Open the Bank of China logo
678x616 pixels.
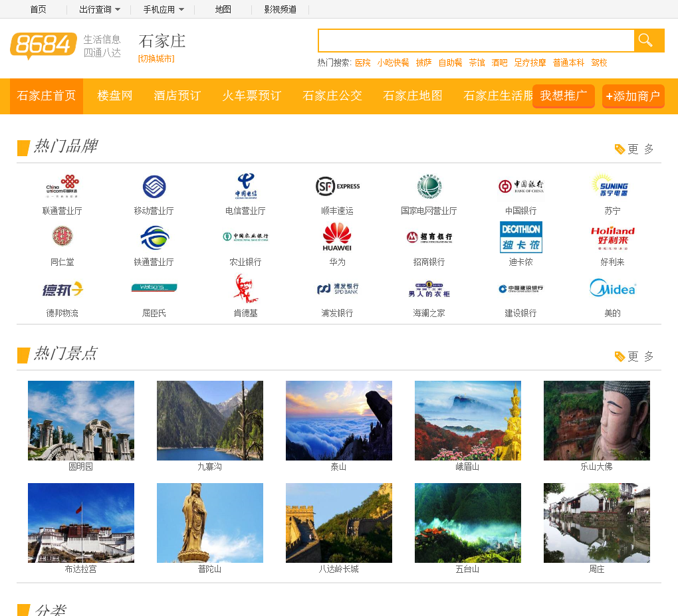pos(520,186)
